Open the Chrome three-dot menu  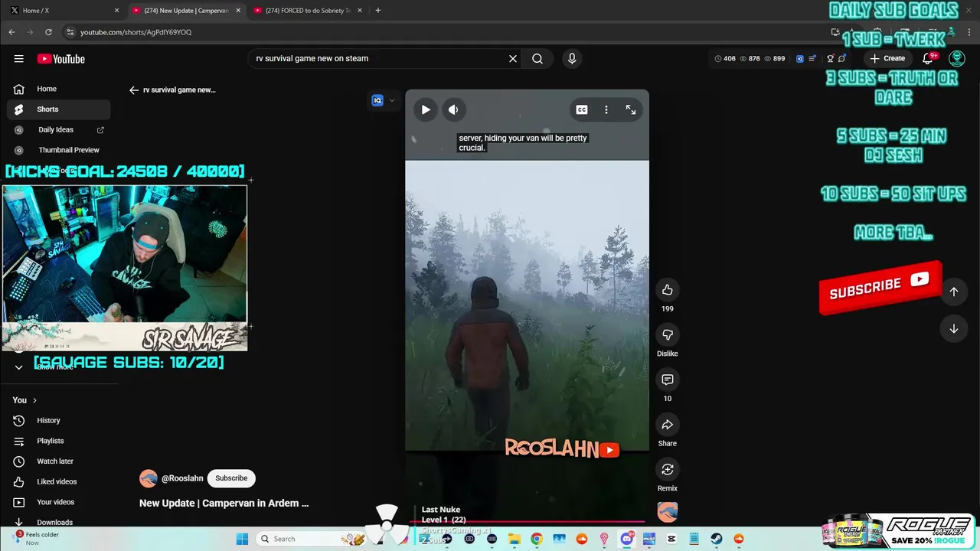tap(969, 32)
